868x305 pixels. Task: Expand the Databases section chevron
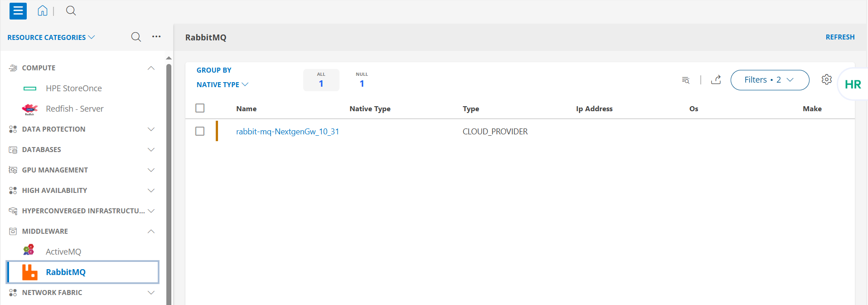151,150
